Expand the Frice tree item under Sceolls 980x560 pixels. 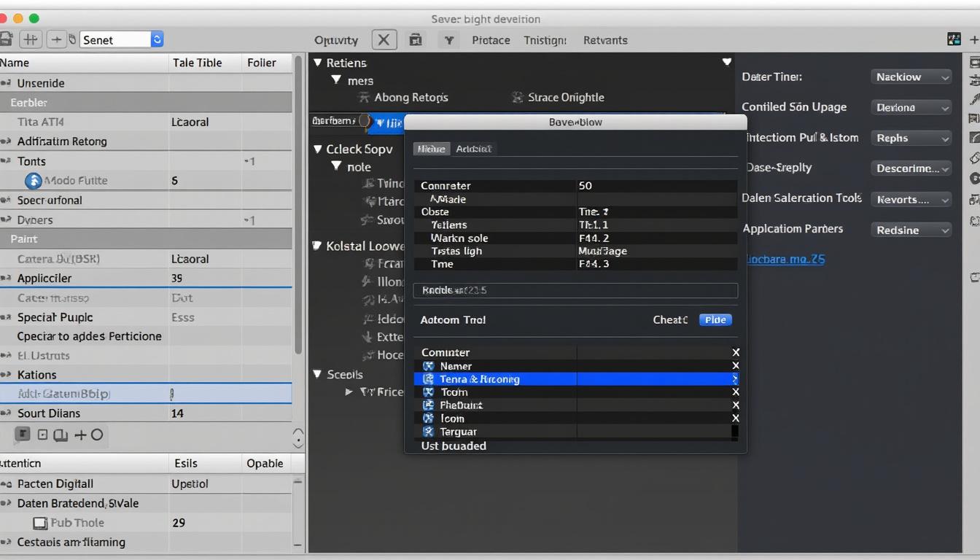349,392
